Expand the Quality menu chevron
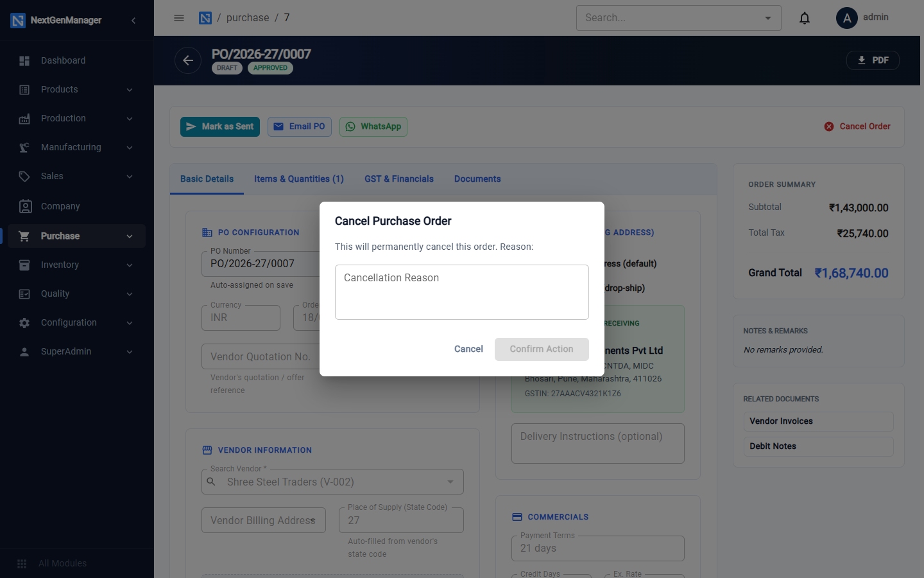Screen dimensions: 924x578 click(x=130, y=294)
